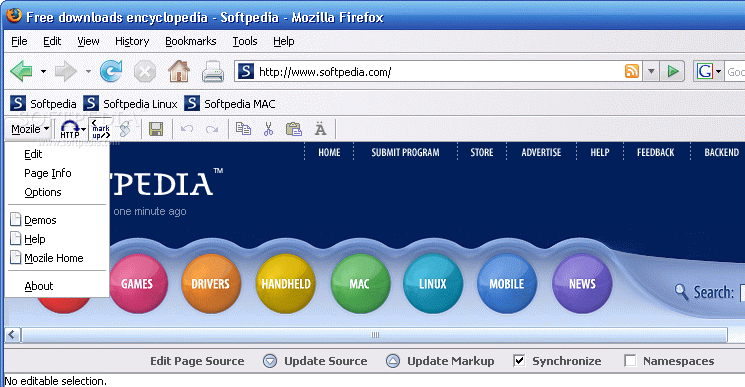The width and height of the screenshot is (745, 387).
Task: Click the Mozile HTTP toolbar icon
Action: 69,129
